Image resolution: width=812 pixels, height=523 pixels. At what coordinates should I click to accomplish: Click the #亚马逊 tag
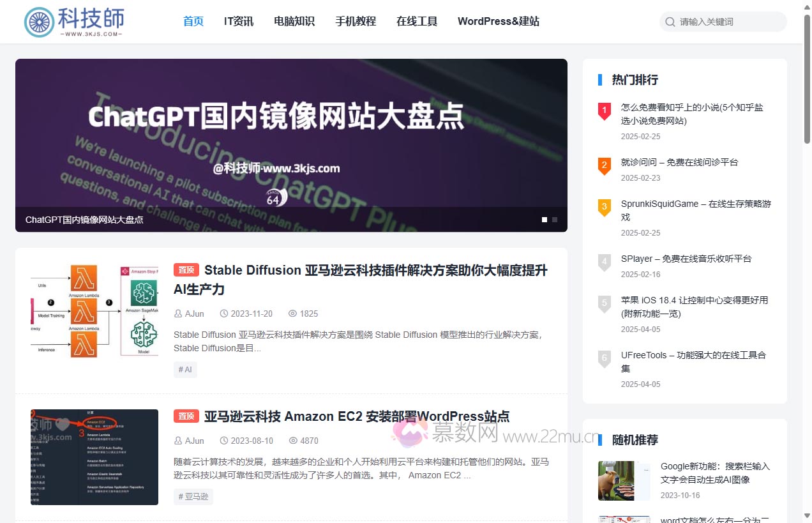click(x=193, y=496)
